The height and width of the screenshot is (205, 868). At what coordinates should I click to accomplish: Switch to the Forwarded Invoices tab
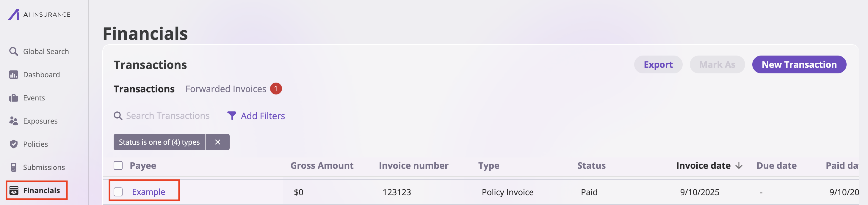click(225, 89)
